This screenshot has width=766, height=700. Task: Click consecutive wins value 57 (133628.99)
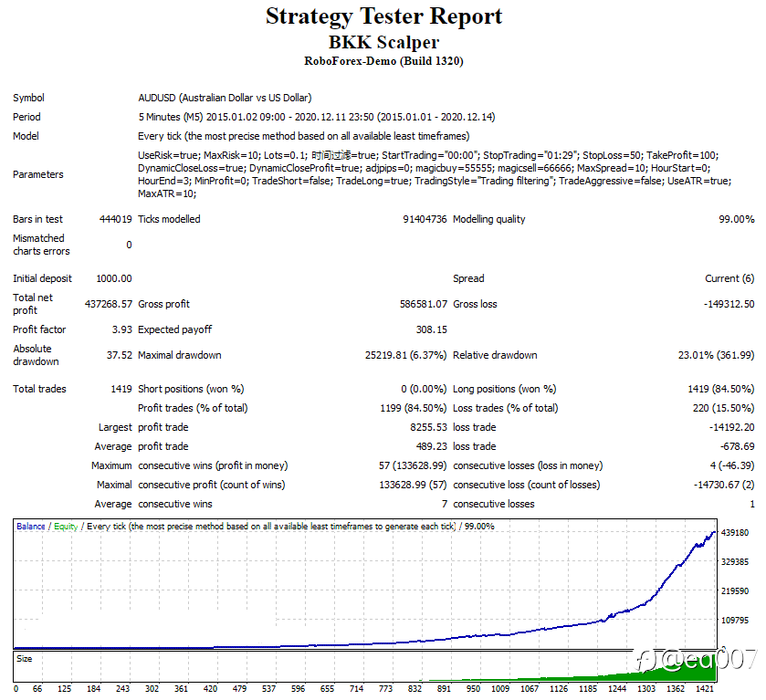point(413,465)
